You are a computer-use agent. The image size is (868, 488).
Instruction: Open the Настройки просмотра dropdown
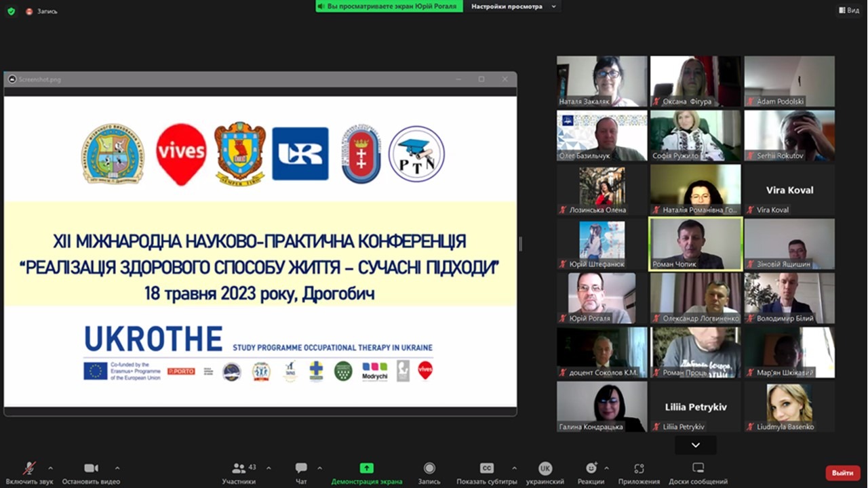tap(513, 6)
